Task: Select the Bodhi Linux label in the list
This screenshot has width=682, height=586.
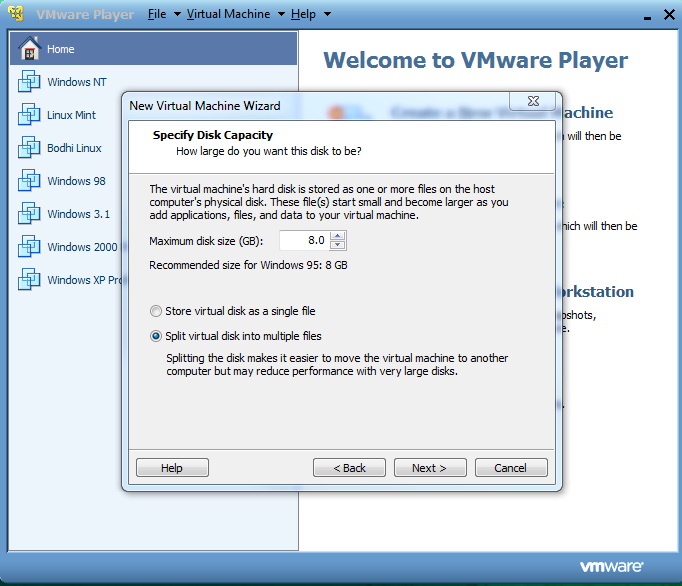Action: click(74, 148)
